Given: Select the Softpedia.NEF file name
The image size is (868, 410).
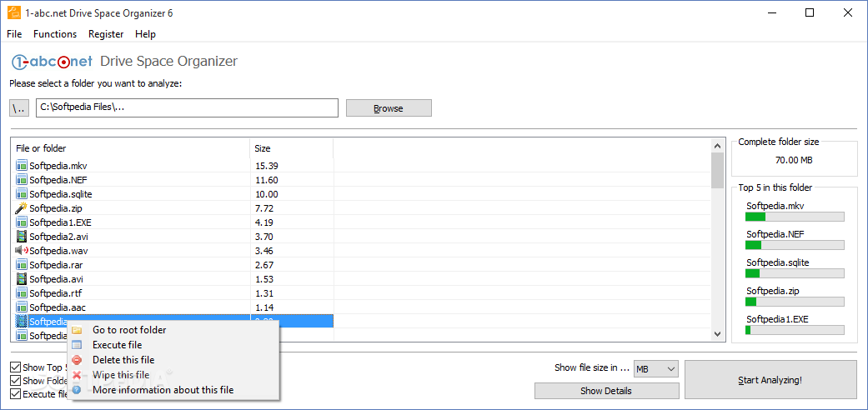Looking at the screenshot, I should (58, 180).
